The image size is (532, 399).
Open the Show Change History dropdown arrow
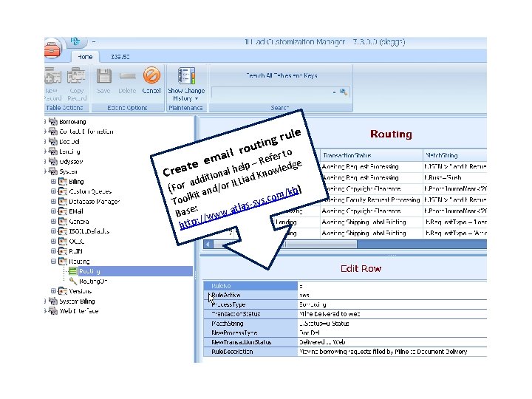coord(197,99)
